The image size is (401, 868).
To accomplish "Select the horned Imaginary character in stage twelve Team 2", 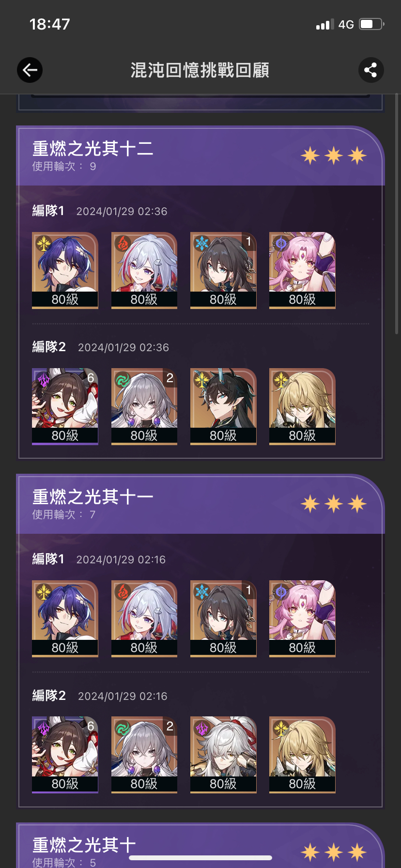I will click(223, 406).
